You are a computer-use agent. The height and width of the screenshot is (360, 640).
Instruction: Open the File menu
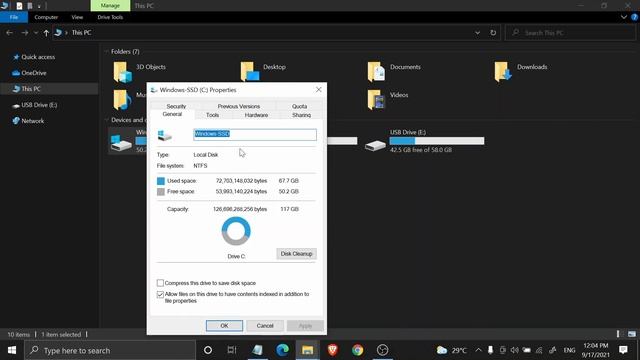point(14,17)
